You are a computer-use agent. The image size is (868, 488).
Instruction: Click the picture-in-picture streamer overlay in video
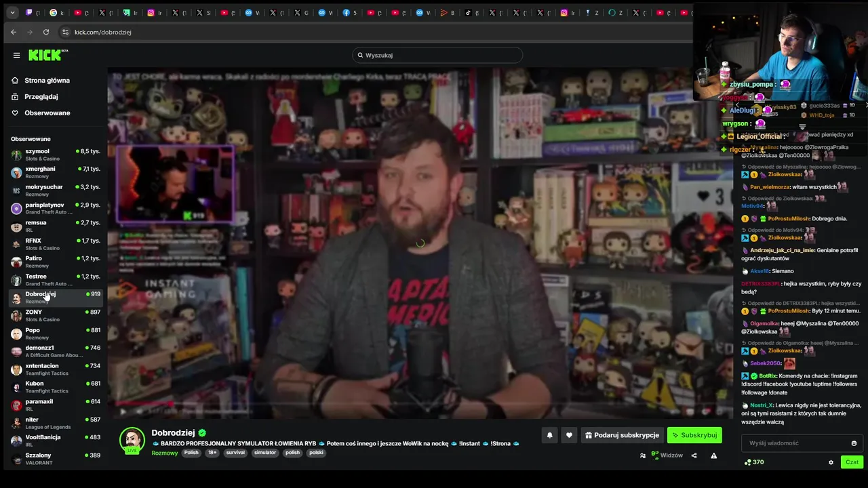click(176, 184)
